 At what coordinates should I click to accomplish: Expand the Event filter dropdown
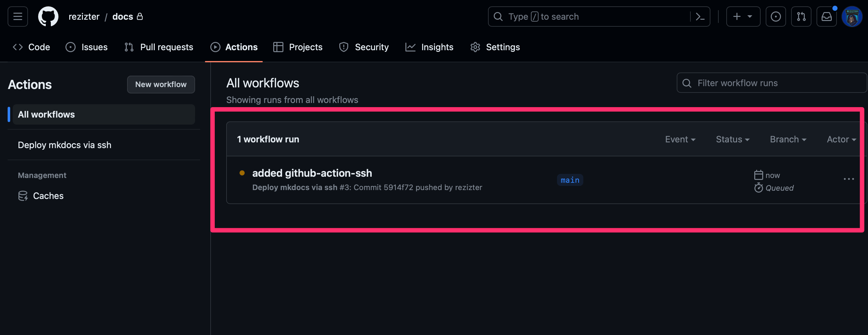pos(680,139)
